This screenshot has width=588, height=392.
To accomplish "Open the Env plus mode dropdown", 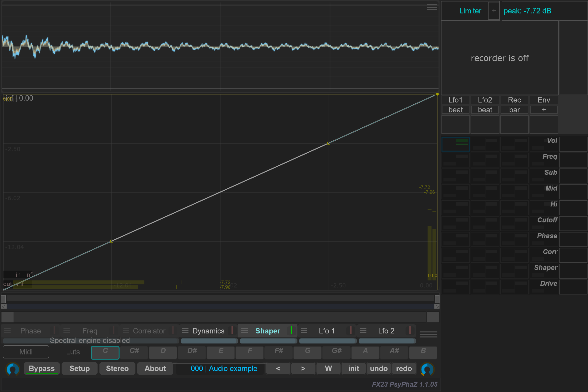I will click(x=544, y=110).
